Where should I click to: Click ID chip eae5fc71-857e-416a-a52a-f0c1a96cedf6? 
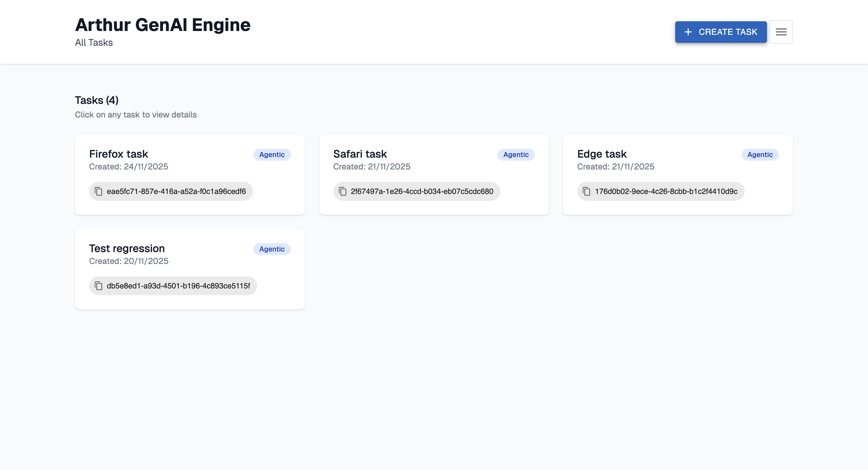pos(176,191)
